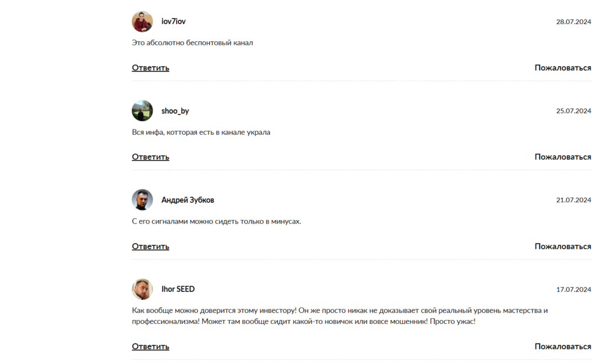Click Андрей Зубков's profile avatar
This screenshot has width=602, height=364.
142,200
